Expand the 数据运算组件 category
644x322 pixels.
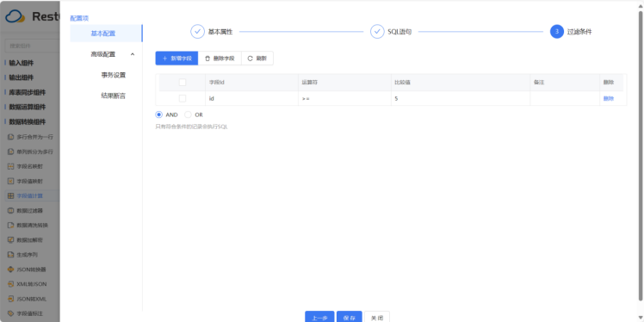tap(27, 108)
